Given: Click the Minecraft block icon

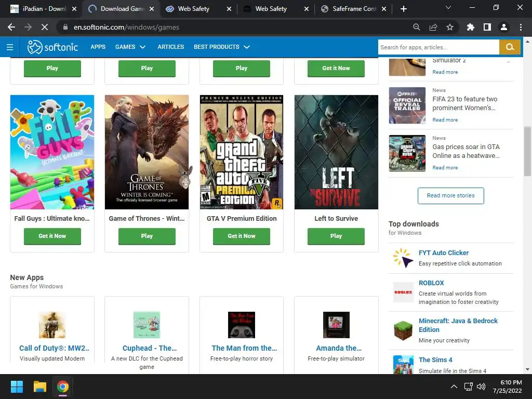Looking at the screenshot, I should [403, 330].
